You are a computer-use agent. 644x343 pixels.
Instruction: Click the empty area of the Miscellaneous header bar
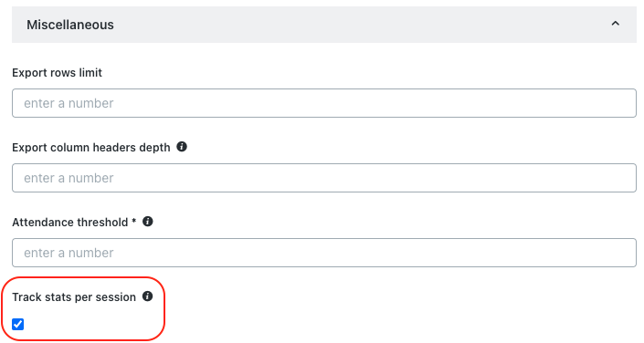pos(362,25)
